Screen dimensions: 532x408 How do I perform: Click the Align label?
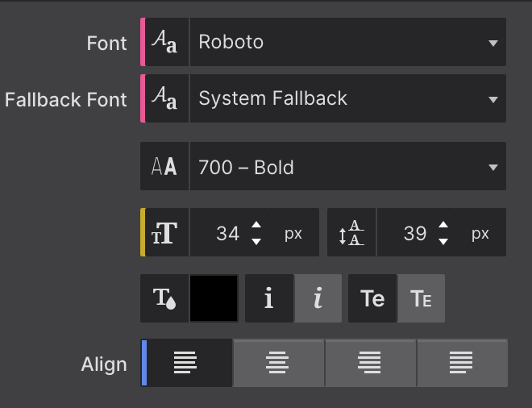point(104,364)
